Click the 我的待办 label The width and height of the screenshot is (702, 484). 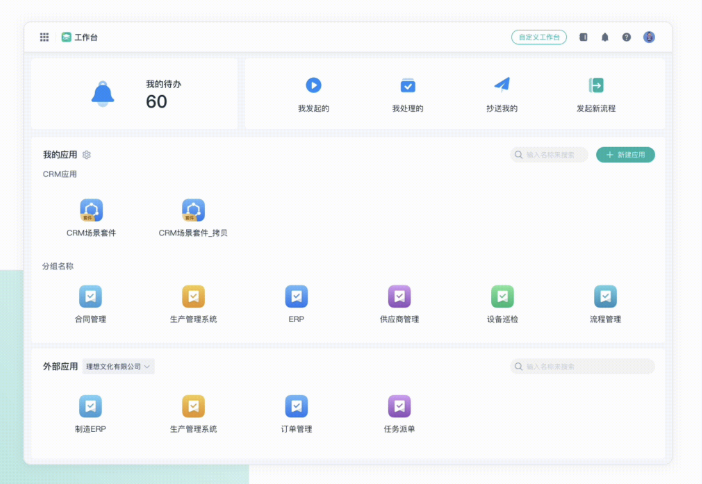(163, 84)
